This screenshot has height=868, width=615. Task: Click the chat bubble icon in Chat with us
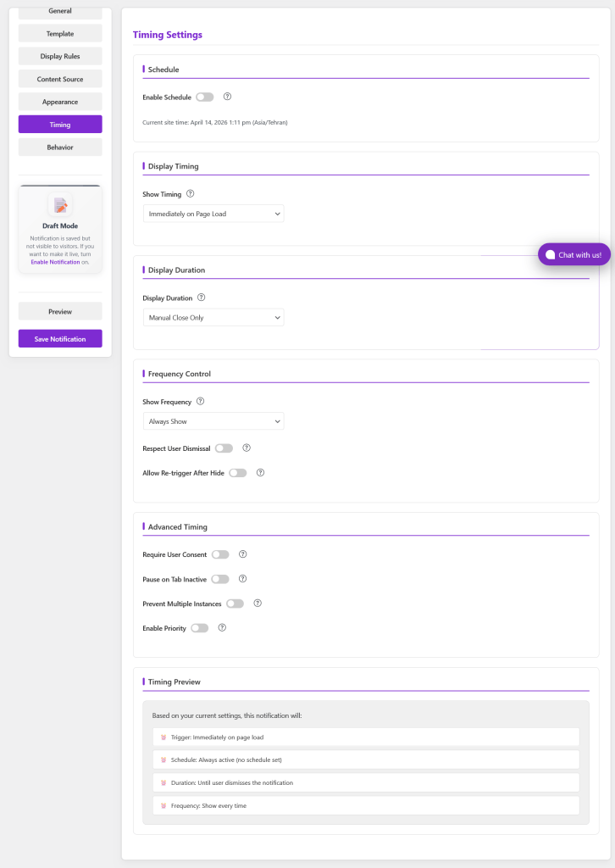click(551, 254)
